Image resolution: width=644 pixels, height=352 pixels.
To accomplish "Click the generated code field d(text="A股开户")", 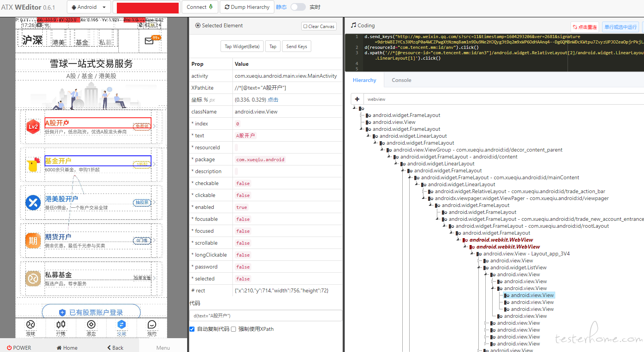I will coord(266,315).
